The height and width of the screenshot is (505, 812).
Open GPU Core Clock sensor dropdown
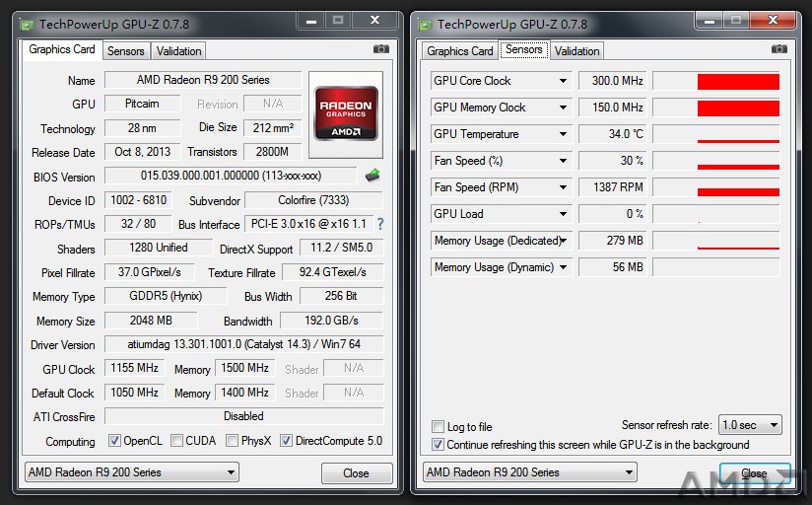[563, 81]
